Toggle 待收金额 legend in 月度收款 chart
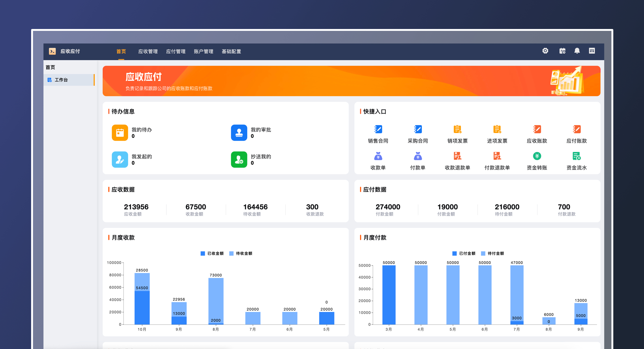 coord(241,253)
